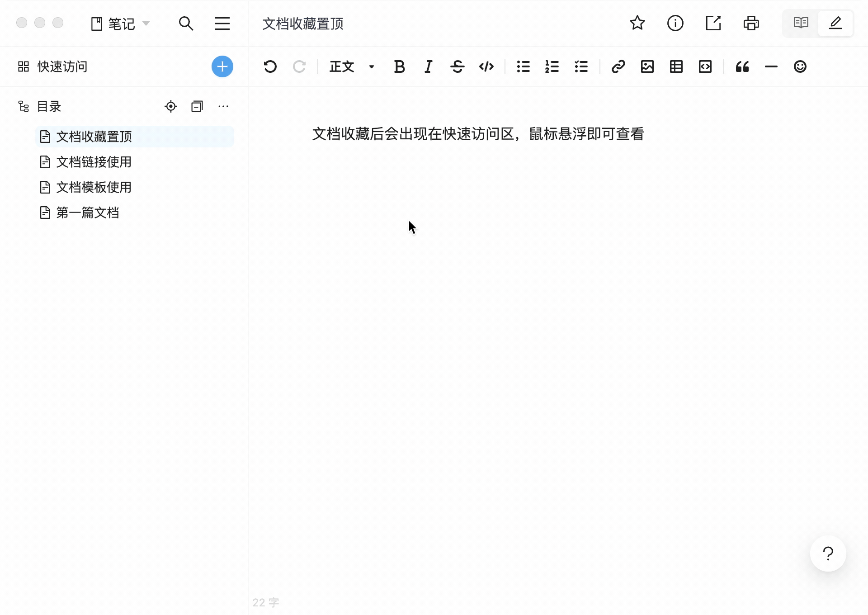
Task: Click the share export icon
Action: (x=713, y=23)
